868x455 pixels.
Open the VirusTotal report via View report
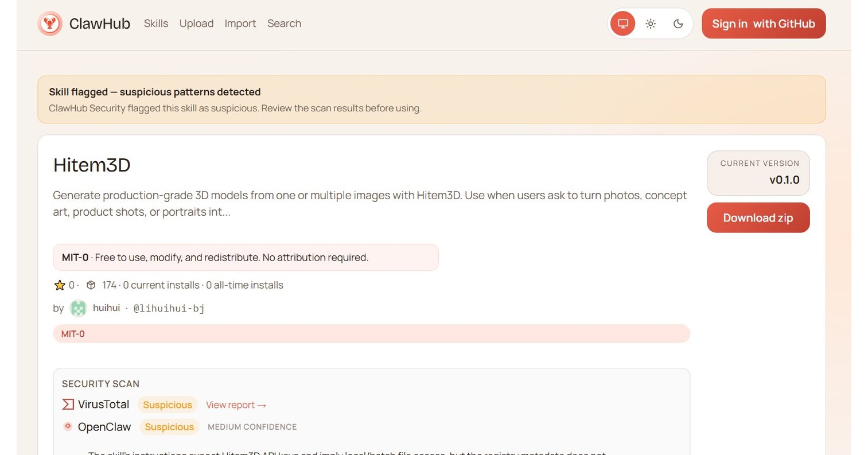click(236, 405)
